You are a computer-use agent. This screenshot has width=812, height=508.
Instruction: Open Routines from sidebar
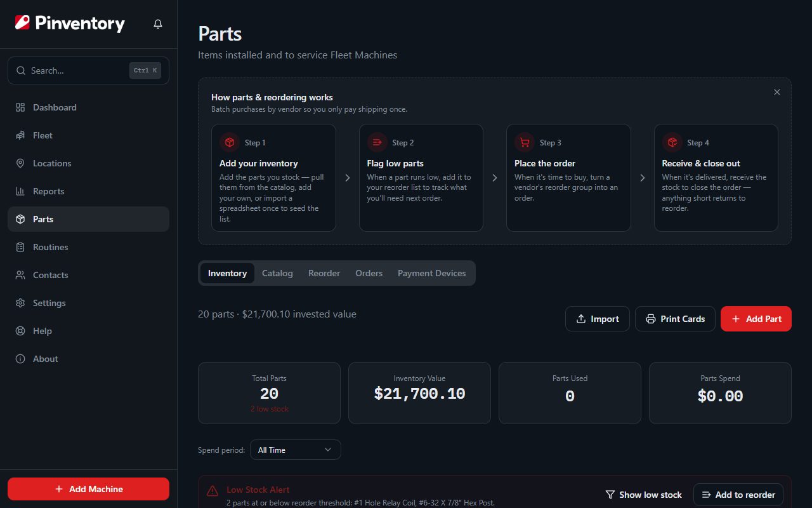[x=88, y=247]
